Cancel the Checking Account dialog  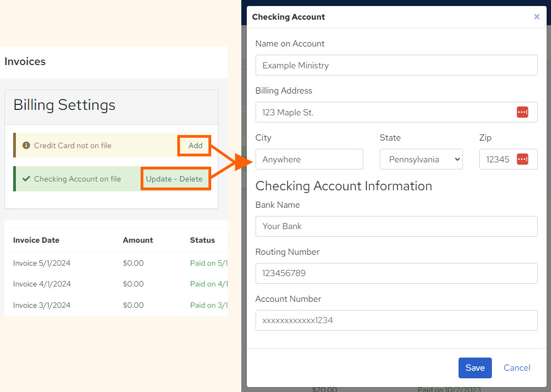516,367
